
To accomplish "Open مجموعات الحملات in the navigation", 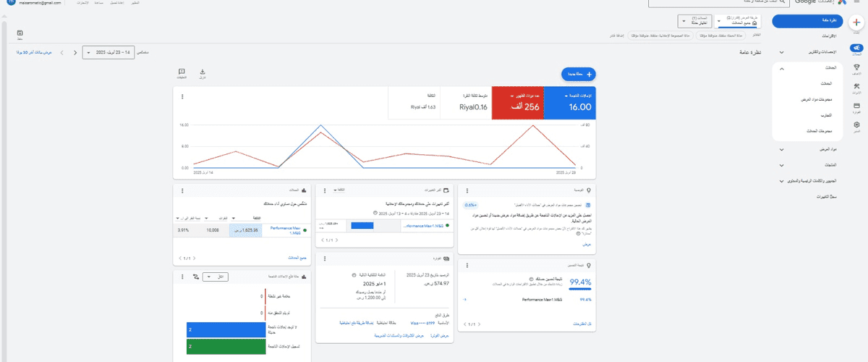I will (820, 131).
